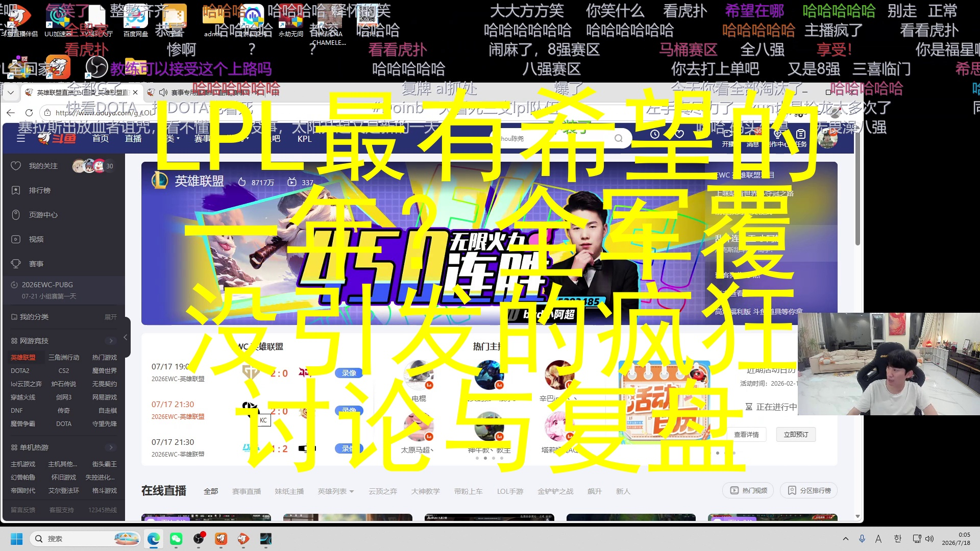Open OBS Studio desktop shortcut
Image resolution: width=980 pixels, height=551 pixels.
[x=96, y=66]
